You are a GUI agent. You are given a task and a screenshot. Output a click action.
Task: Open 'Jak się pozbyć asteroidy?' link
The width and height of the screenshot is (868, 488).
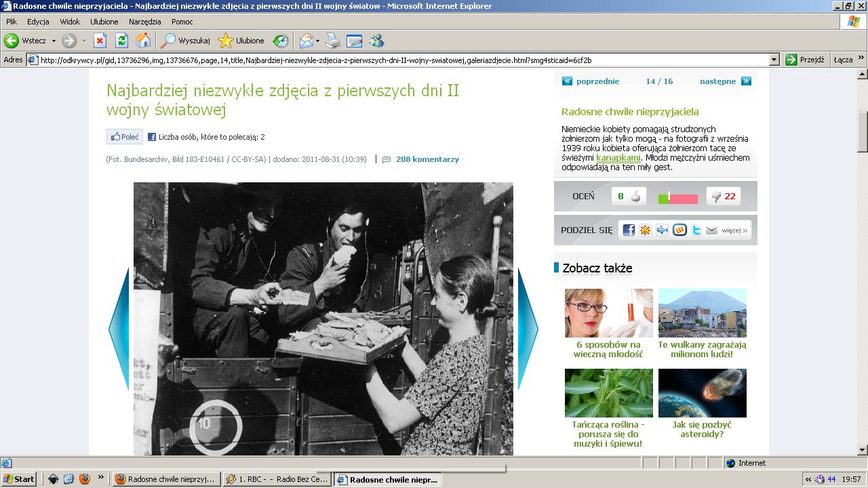(x=702, y=429)
